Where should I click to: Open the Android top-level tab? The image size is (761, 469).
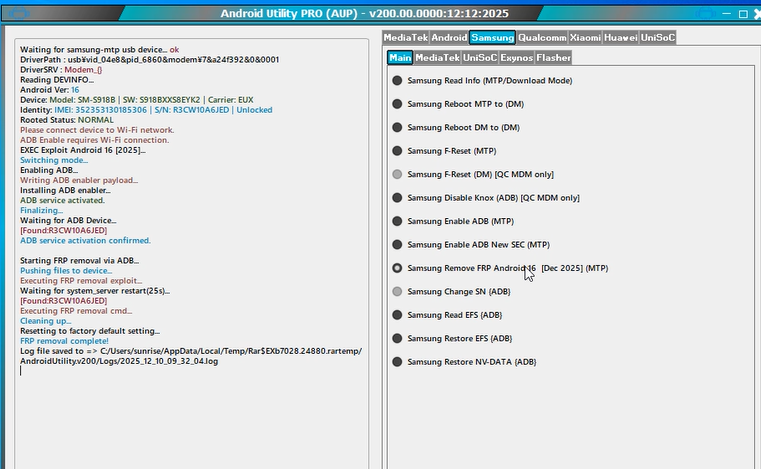coord(449,37)
